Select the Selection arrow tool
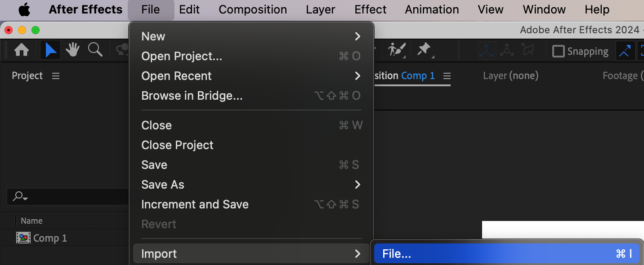The image size is (644, 265). click(x=50, y=50)
